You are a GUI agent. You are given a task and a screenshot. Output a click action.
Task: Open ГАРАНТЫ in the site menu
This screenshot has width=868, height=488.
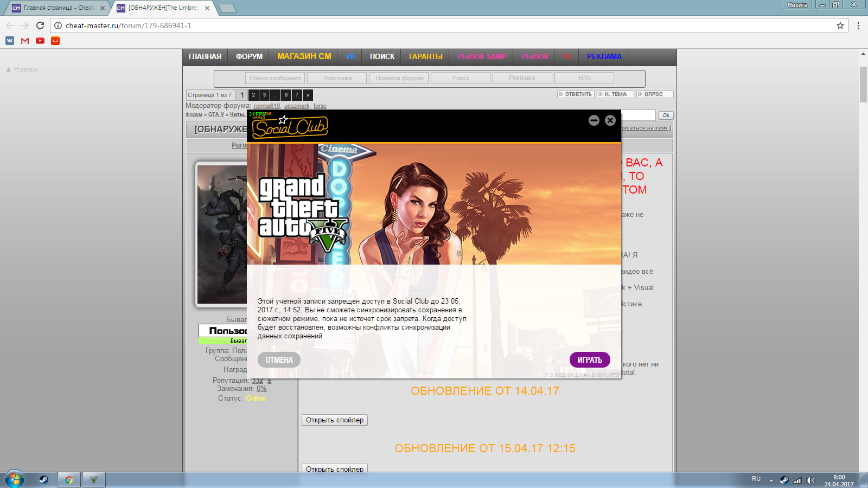pyautogui.click(x=426, y=56)
